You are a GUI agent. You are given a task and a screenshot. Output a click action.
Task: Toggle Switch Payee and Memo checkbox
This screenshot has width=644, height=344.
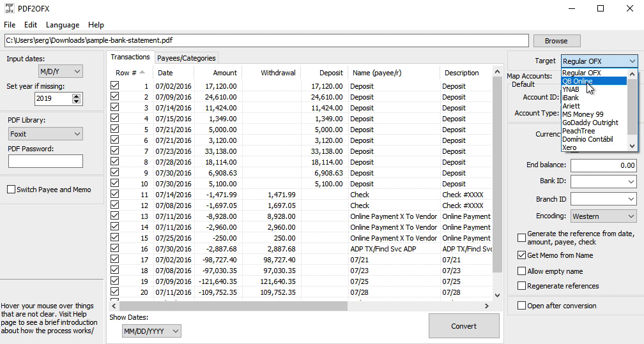tap(11, 190)
